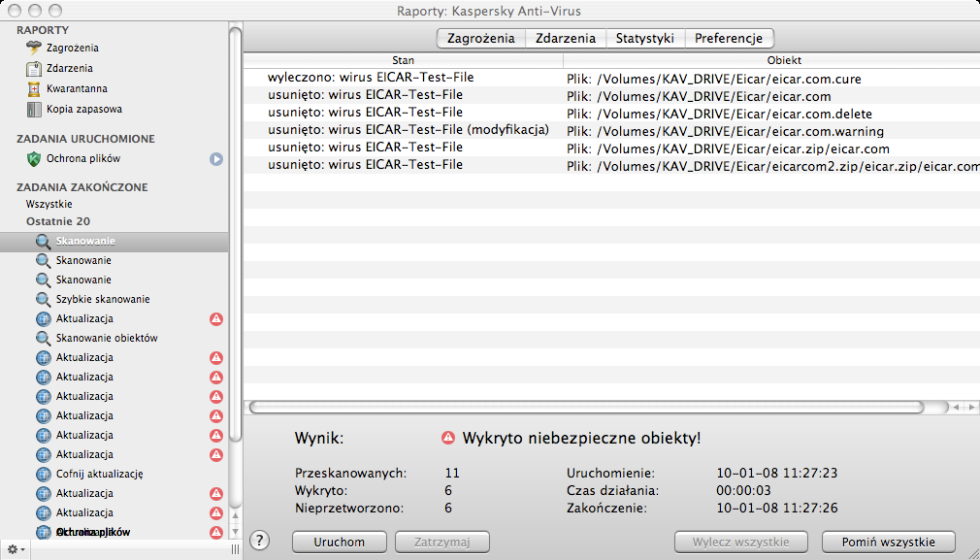Image resolution: width=980 pixels, height=560 pixels.
Task: Click the sidebar scrollbar up arrow
Action: [x=236, y=516]
